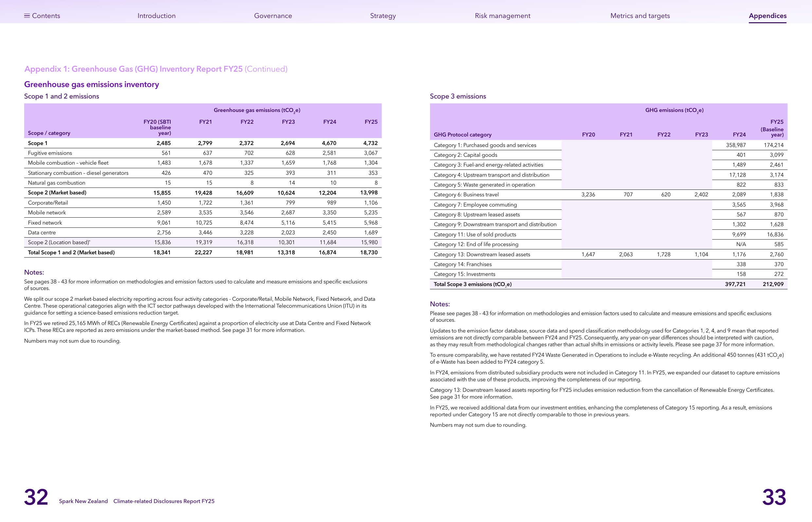
Task: Click the page number 32
Action: pos(36,497)
